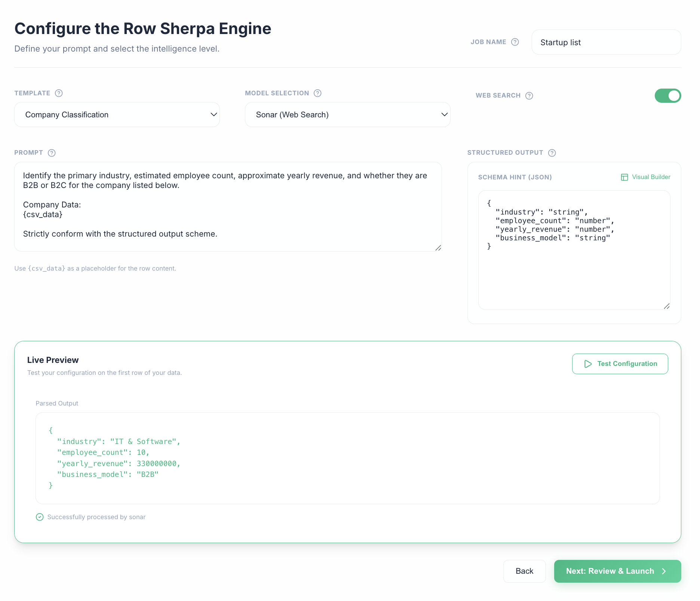Click "Test your configuration on the first row" text
Image resolution: width=700 pixels, height=601 pixels.
[x=105, y=373]
